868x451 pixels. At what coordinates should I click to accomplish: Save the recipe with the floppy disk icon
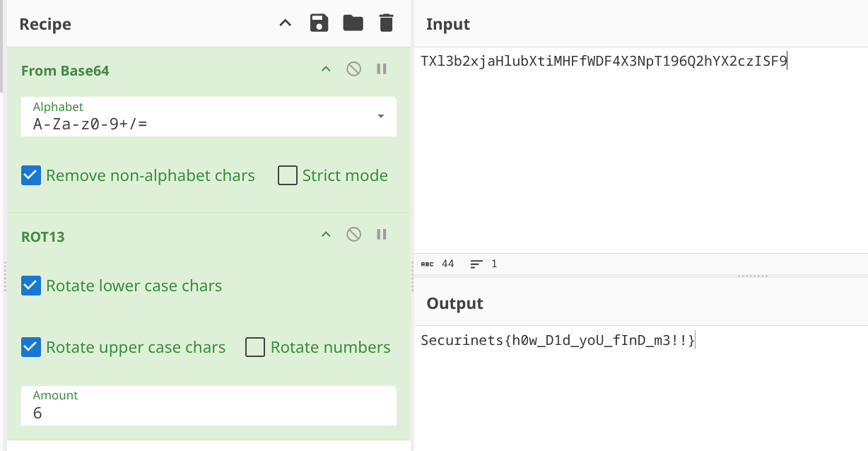click(319, 23)
